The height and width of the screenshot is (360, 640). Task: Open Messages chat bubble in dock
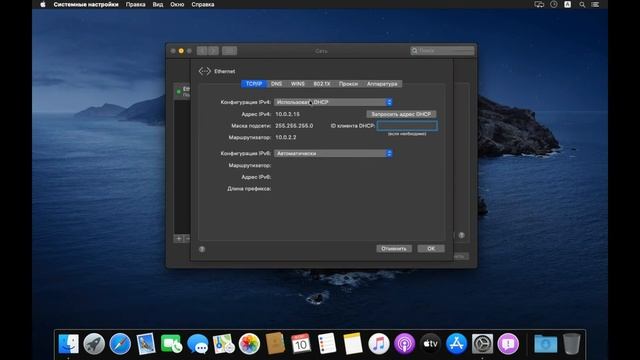[x=198, y=344]
